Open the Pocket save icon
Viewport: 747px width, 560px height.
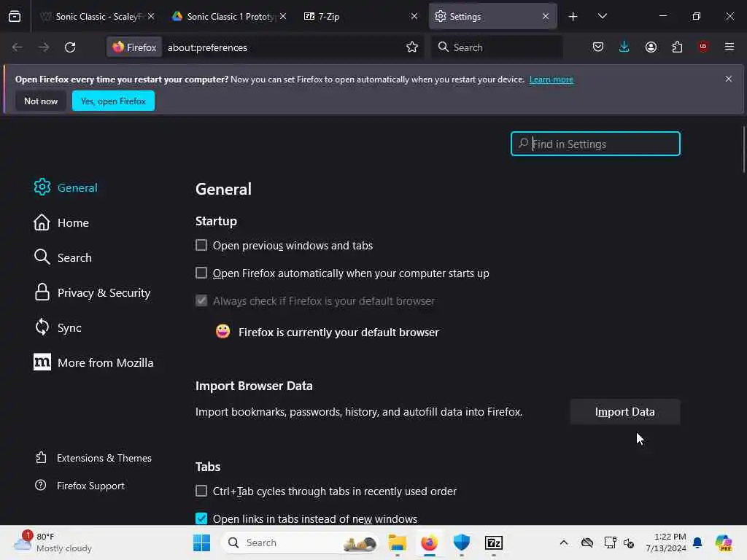(x=598, y=47)
